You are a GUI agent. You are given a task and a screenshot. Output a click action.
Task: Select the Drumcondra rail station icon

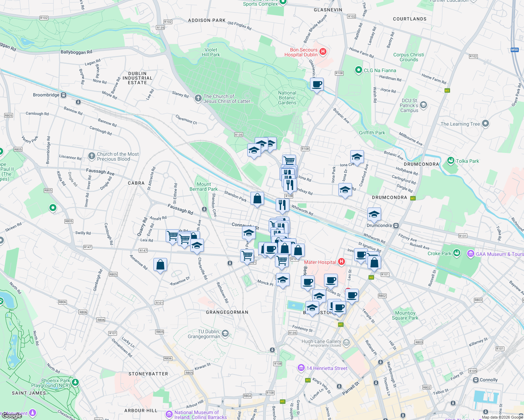[x=397, y=225]
